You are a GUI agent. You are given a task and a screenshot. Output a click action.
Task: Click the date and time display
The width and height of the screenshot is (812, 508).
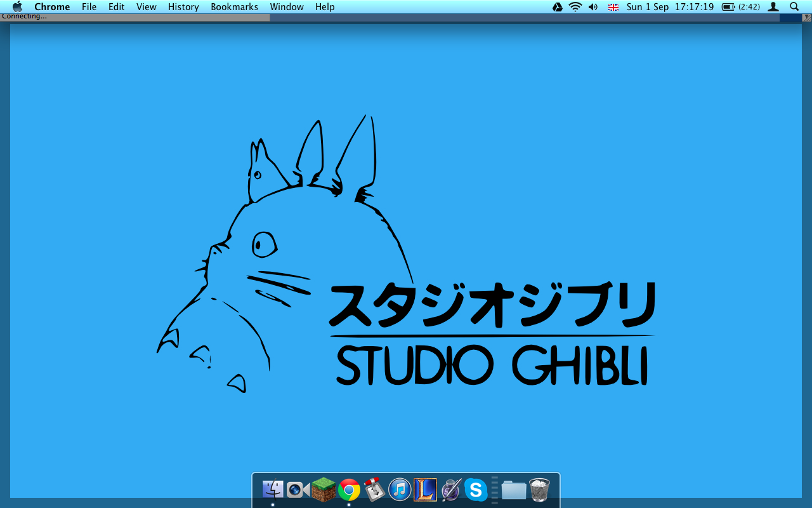click(x=670, y=7)
